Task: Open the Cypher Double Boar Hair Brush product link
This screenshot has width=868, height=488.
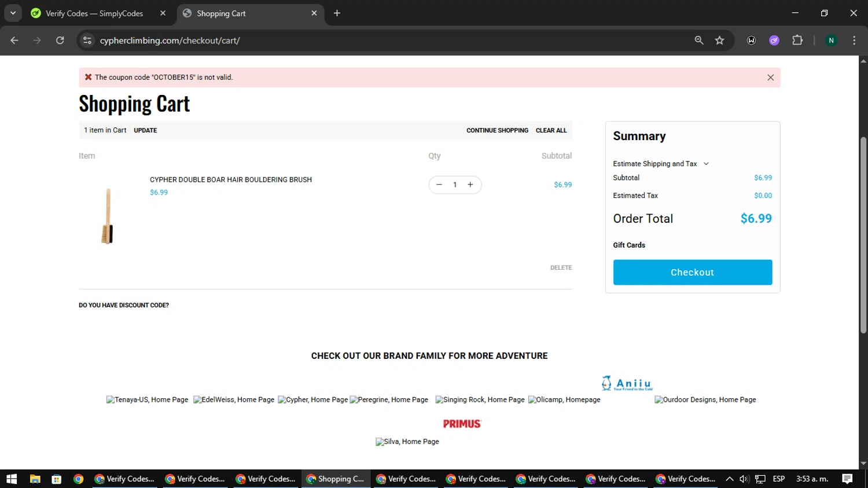Action: 231,179
